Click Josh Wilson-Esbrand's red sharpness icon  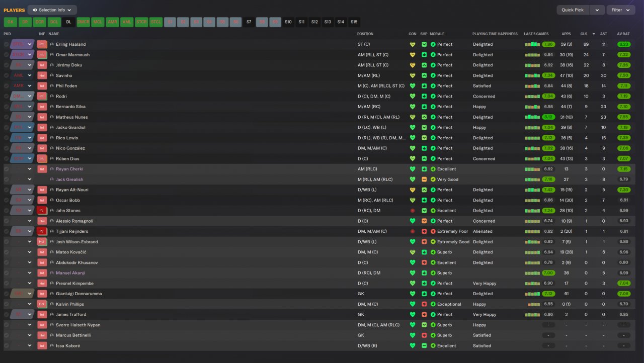424,242
